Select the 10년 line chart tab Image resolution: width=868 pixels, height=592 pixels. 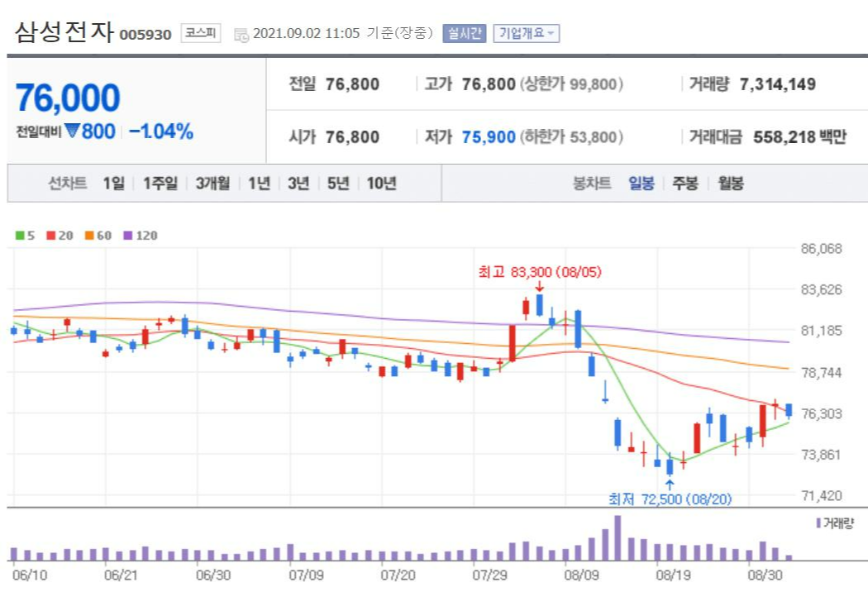(381, 183)
